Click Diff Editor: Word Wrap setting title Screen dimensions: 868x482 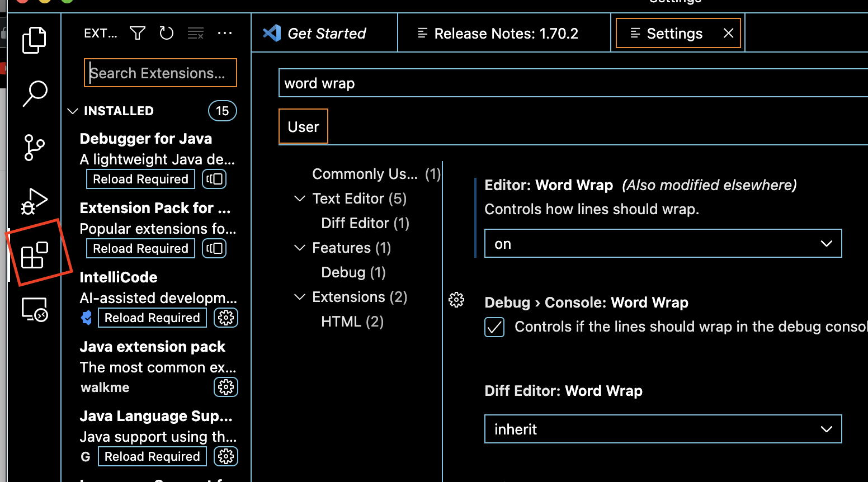pos(563,391)
